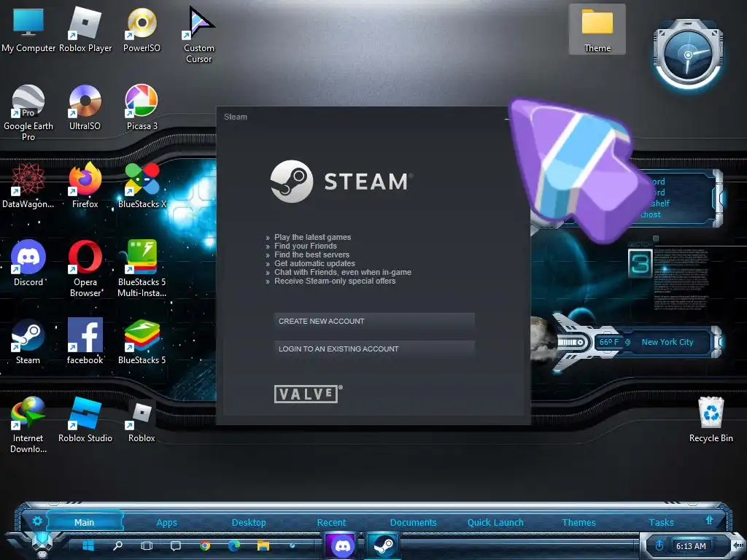Open the DataWagon desktop shortcut

28,186
